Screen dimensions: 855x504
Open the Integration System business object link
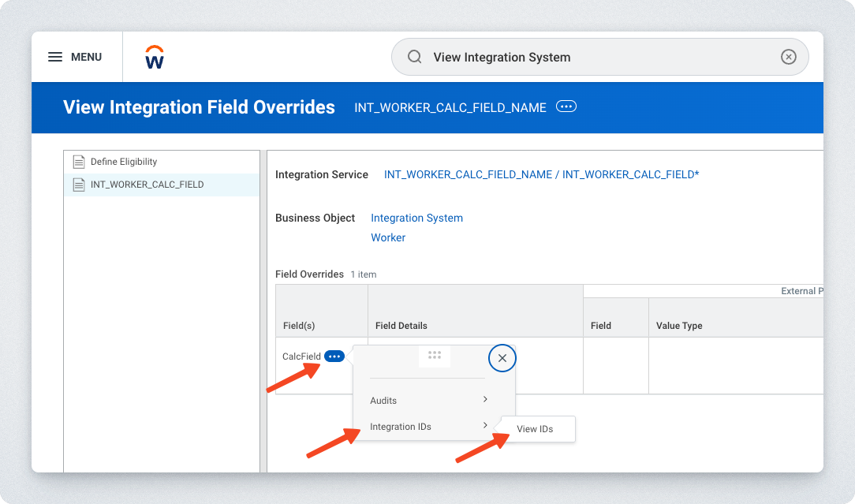click(416, 218)
